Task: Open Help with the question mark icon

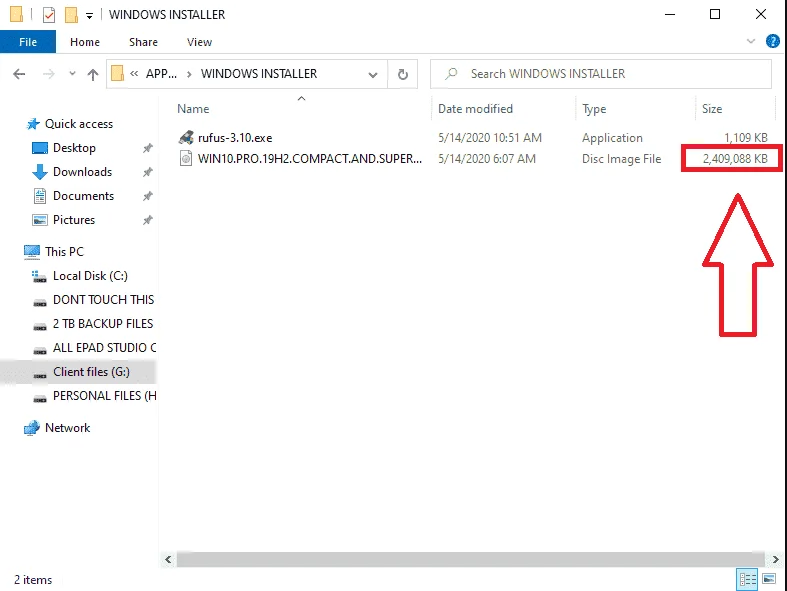Action: click(x=772, y=41)
